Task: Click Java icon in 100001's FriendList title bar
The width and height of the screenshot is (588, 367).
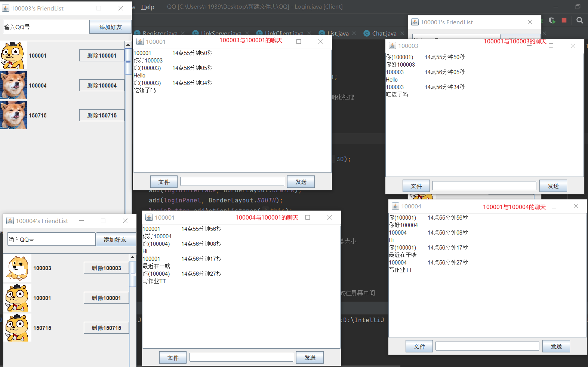Action: coord(415,22)
